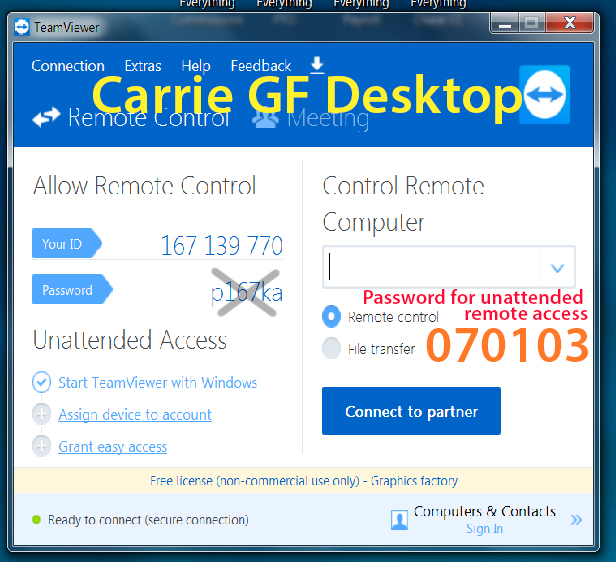Switch to the Meeting tab
The width and height of the screenshot is (616, 562).
click(x=310, y=118)
